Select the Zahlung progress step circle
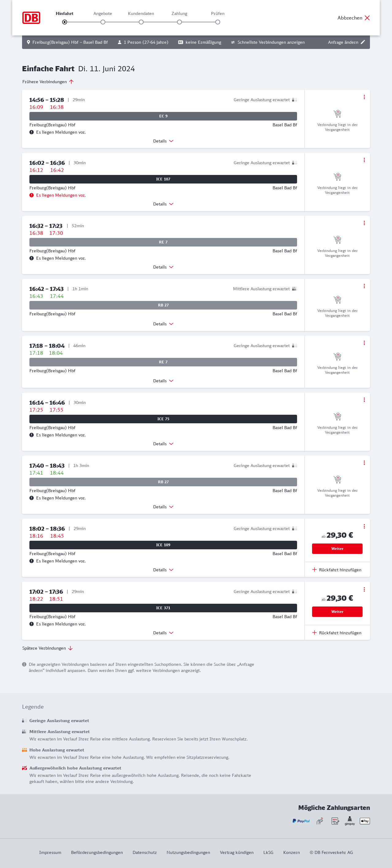Screen dimensions: 392x868 click(179, 22)
